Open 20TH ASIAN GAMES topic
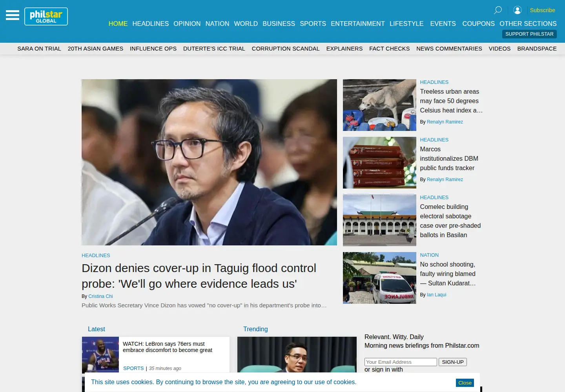Screen dimensions: 565x392 click(95, 49)
